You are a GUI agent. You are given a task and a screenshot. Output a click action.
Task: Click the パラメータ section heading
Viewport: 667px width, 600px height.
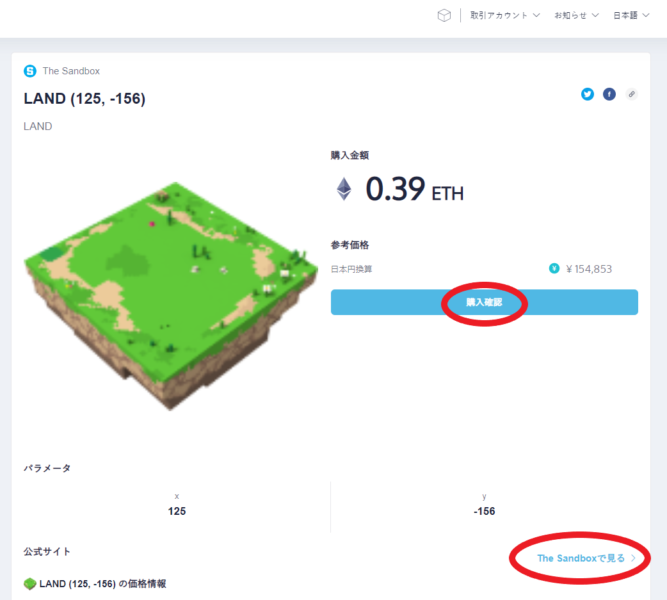47,468
